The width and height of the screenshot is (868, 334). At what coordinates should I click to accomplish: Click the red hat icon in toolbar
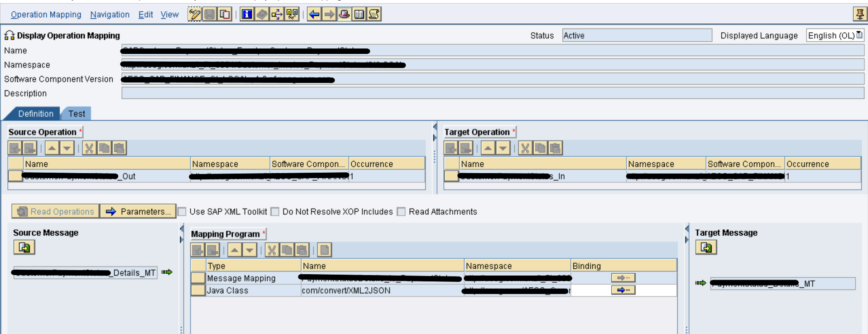pos(344,15)
